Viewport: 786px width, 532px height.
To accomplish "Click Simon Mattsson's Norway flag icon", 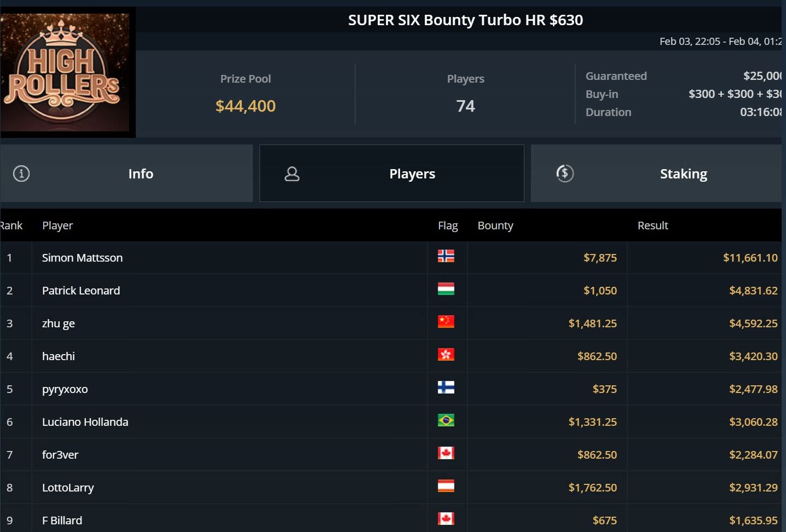I will pyautogui.click(x=446, y=256).
